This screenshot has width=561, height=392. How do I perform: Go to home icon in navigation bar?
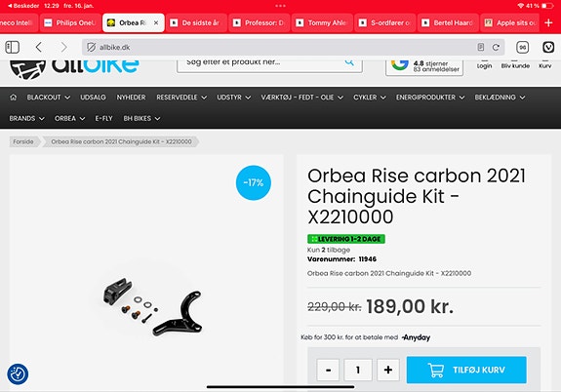(14, 98)
